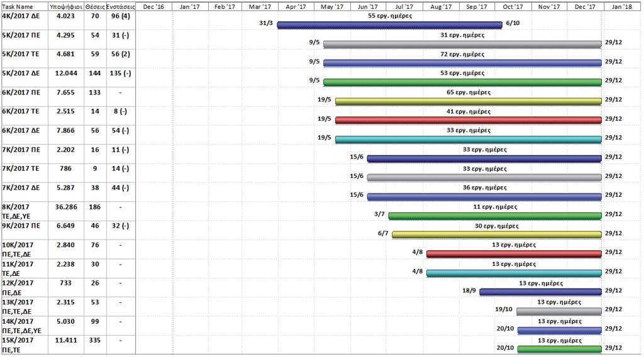
Task: Select the green 8K/2017 Gantt bar
Action: [496, 216]
